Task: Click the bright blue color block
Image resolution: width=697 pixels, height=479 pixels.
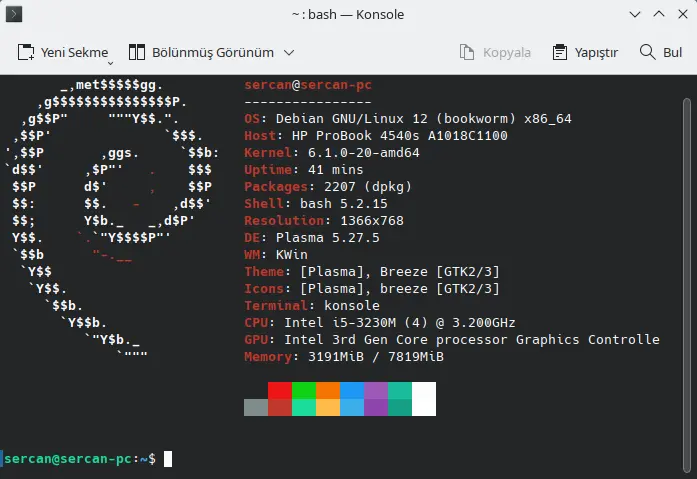Action: (352, 390)
